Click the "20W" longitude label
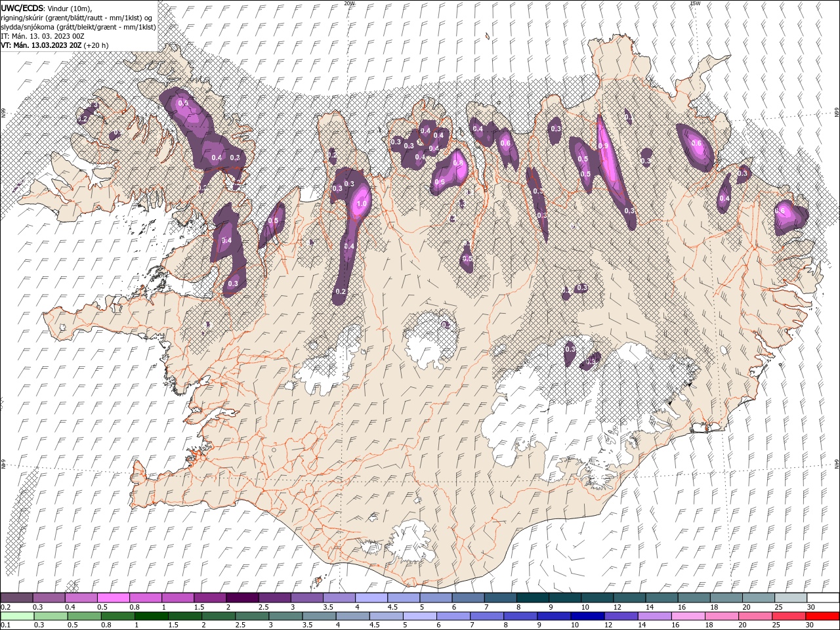 coord(349,3)
